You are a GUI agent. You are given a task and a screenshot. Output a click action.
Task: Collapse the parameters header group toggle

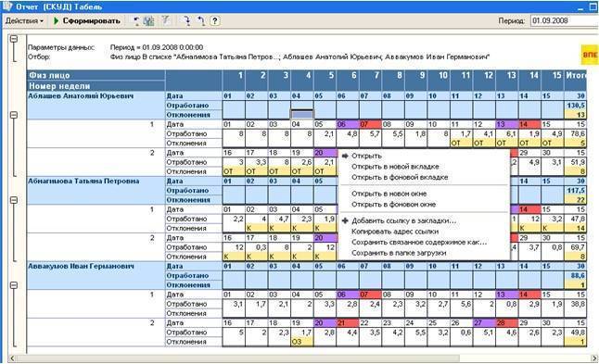(x=14, y=39)
